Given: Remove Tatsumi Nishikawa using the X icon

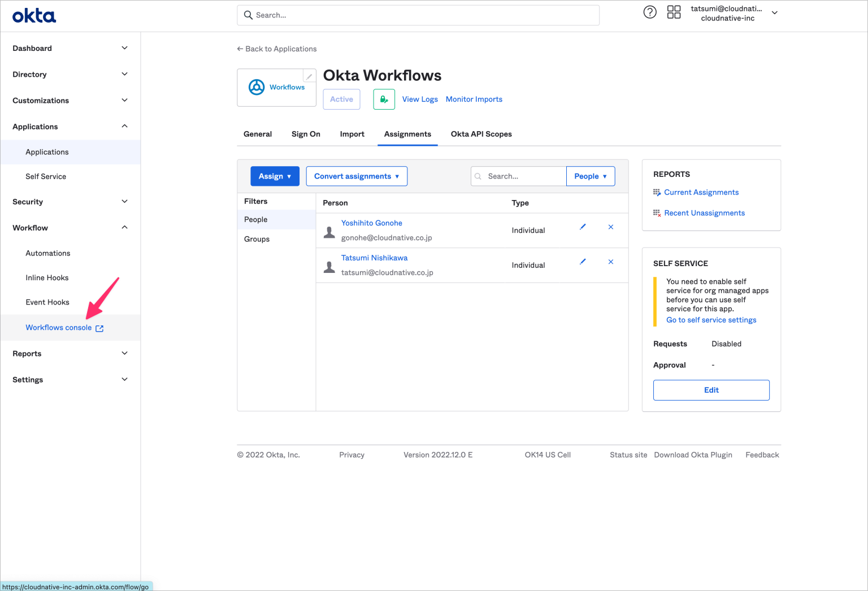Looking at the screenshot, I should pos(611,262).
